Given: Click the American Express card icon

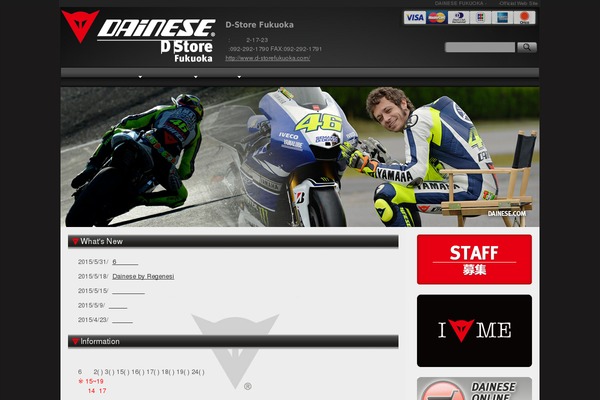Looking at the screenshot, I should (x=502, y=18).
